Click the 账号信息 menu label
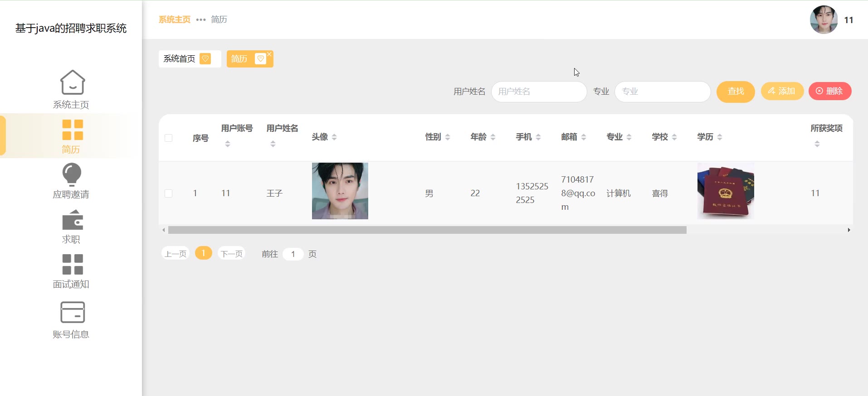868x396 pixels. (x=71, y=334)
